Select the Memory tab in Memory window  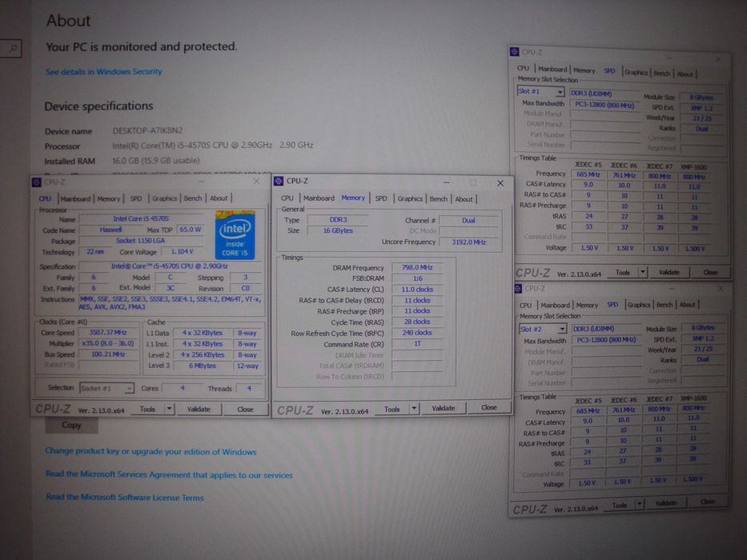click(x=353, y=198)
